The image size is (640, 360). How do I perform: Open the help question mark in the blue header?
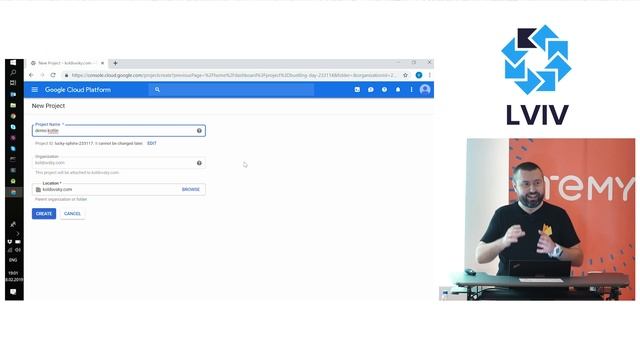coord(384,89)
